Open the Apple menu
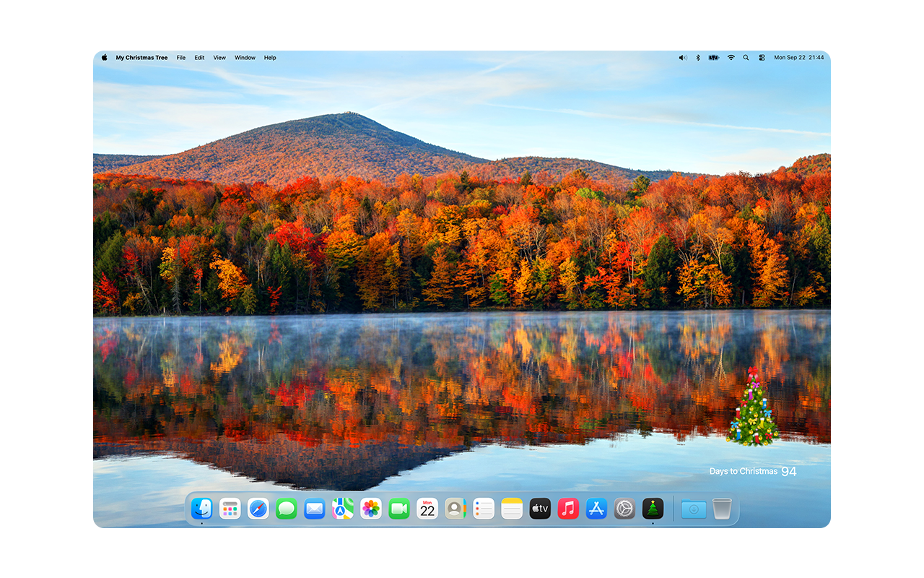 click(104, 58)
